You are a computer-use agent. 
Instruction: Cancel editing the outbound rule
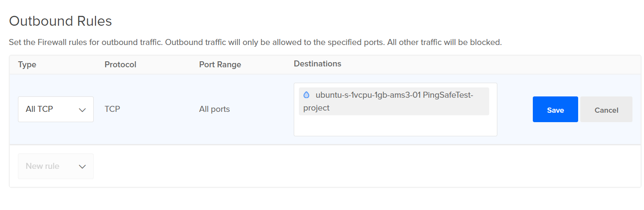pos(606,110)
